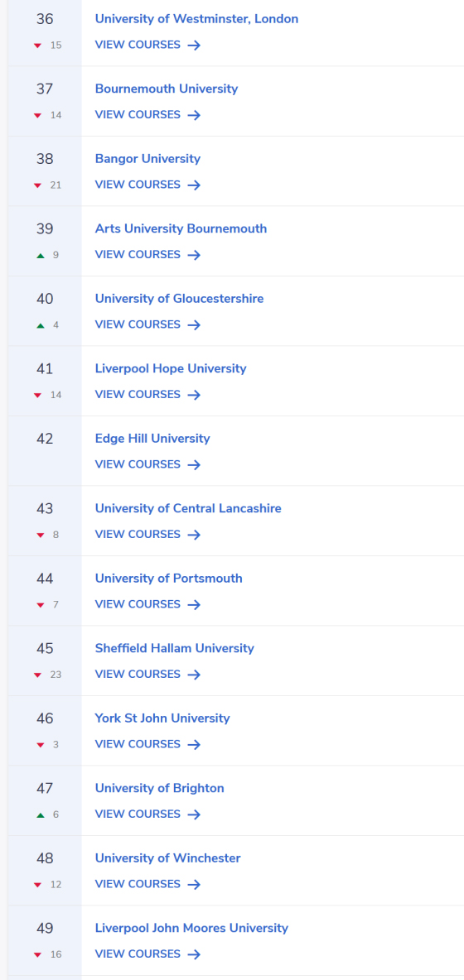Open University of Central Lancashire link

pos(188,509)
